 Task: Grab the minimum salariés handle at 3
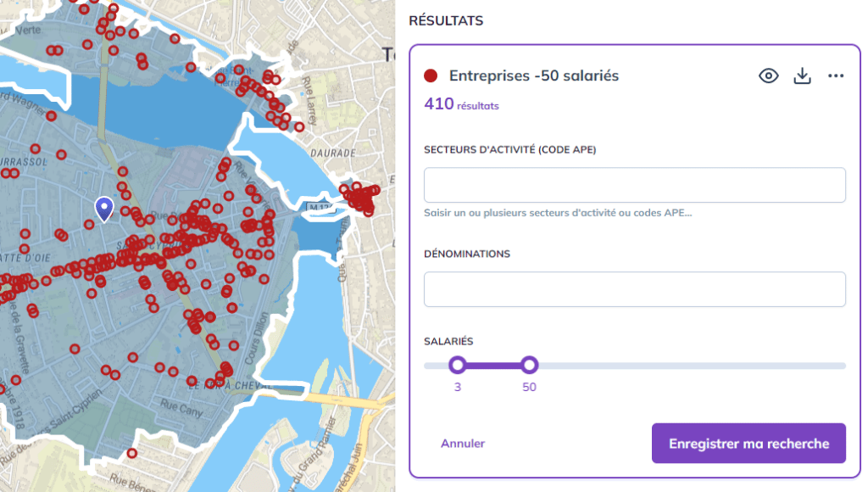pyautogui.click(x=458, y=366)
